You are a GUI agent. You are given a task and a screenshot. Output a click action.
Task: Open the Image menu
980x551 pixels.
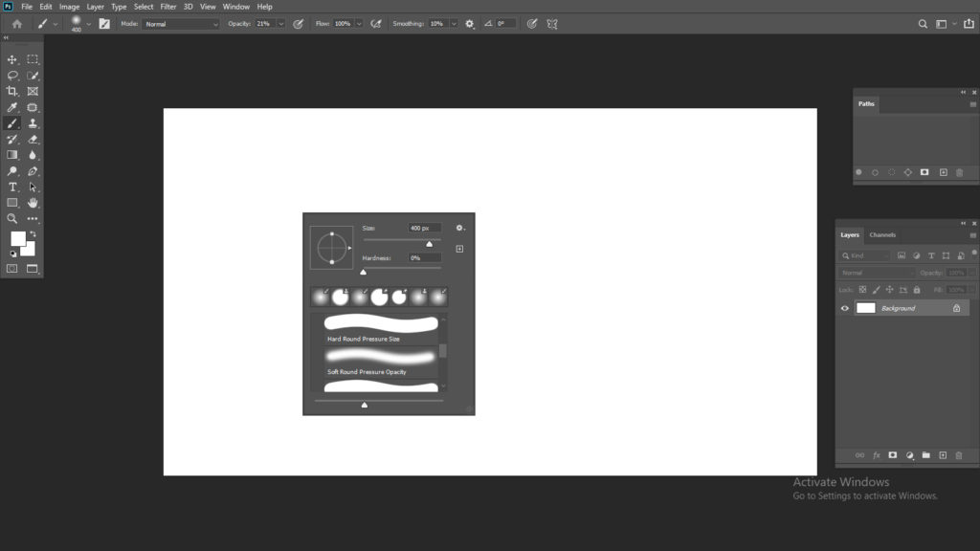[x=69, y=7]
